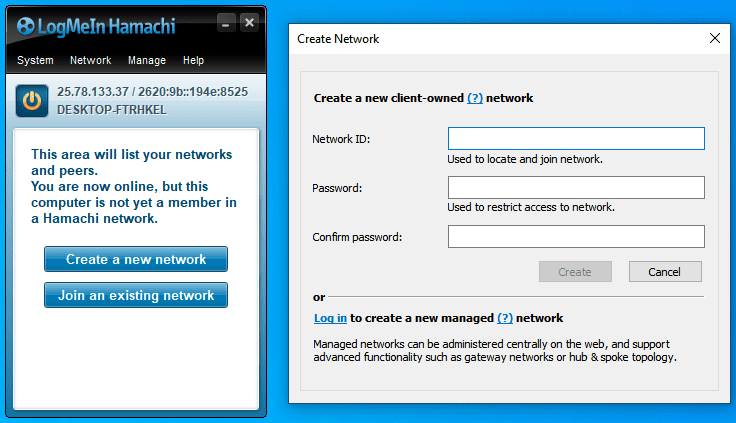This screenshot has width=736, height=423.
Task: Cancel the Create Network dialog
Action: coord(665,271)
